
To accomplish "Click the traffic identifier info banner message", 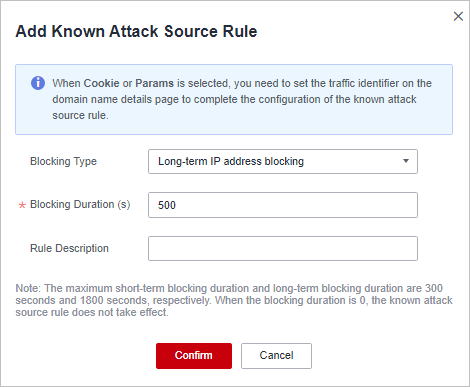I will click(242, 99).
